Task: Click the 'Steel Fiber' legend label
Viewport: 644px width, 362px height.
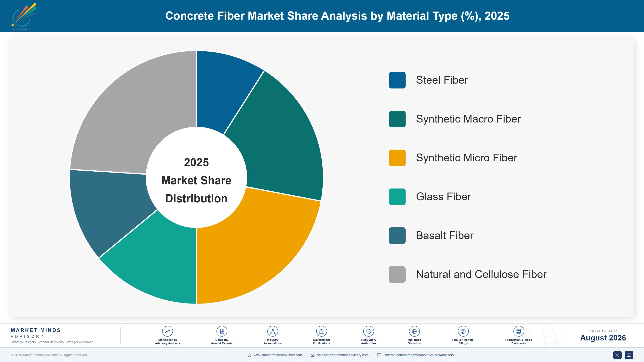Action: click(x=442, y=80)
